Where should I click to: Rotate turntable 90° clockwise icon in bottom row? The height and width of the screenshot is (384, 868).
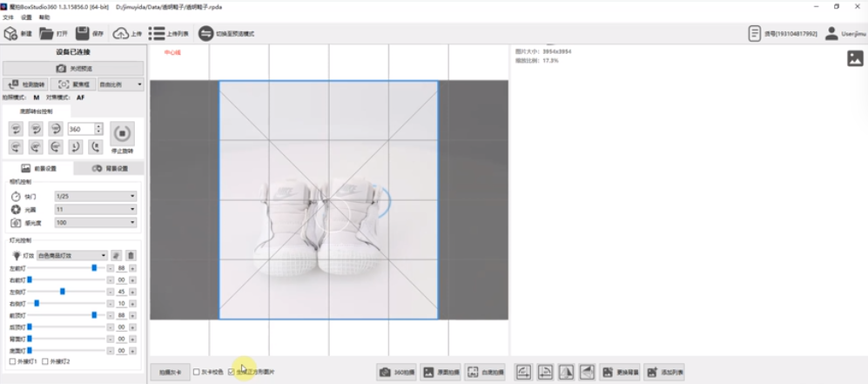point(36,147)
